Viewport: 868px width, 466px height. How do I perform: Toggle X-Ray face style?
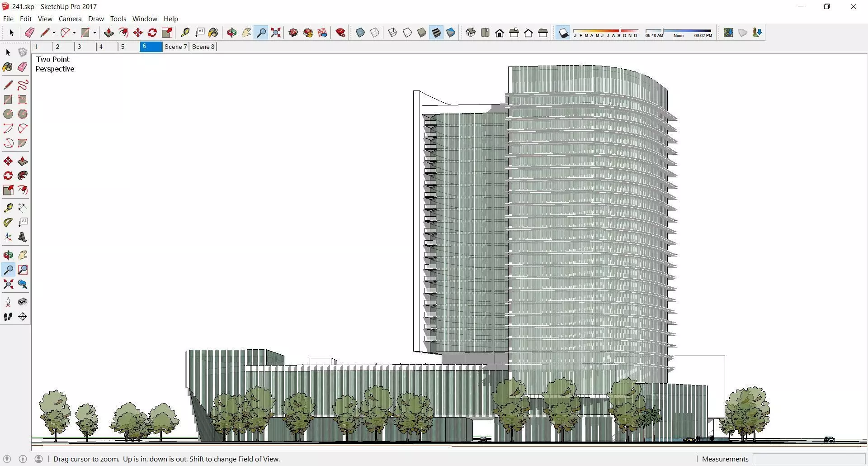(x=360, y=33)
